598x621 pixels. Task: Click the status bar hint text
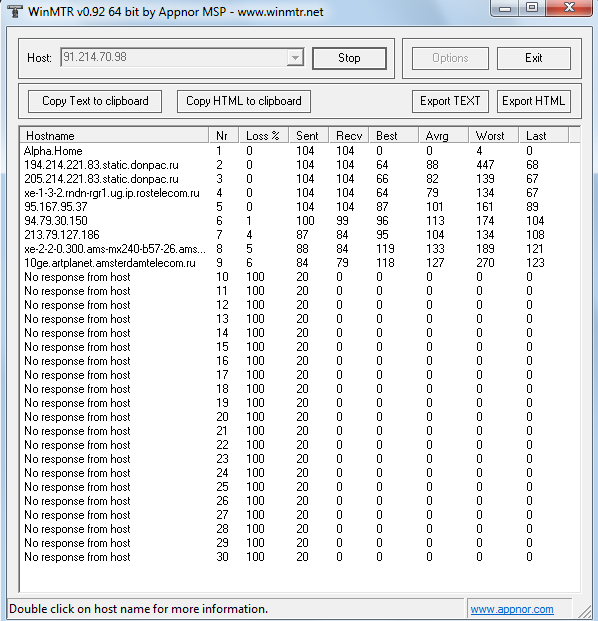(x=139, y=609)
